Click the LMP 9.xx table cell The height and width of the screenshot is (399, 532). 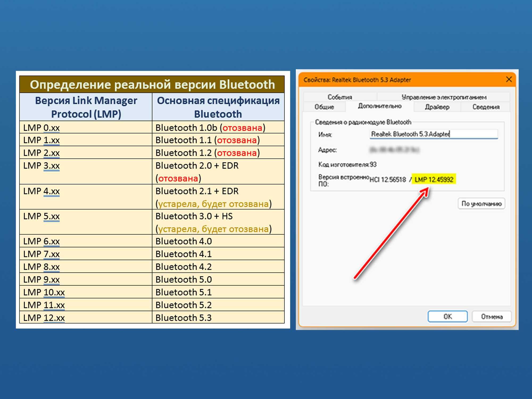click(x=86, y=279)
